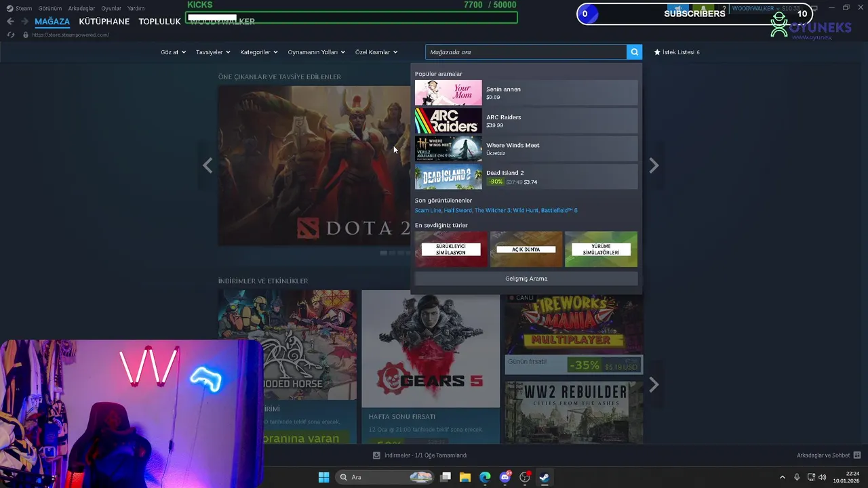The image size is (868, 488).
Task: Open the Arkadaşlar menu
Action: click(x=81, y=8)
